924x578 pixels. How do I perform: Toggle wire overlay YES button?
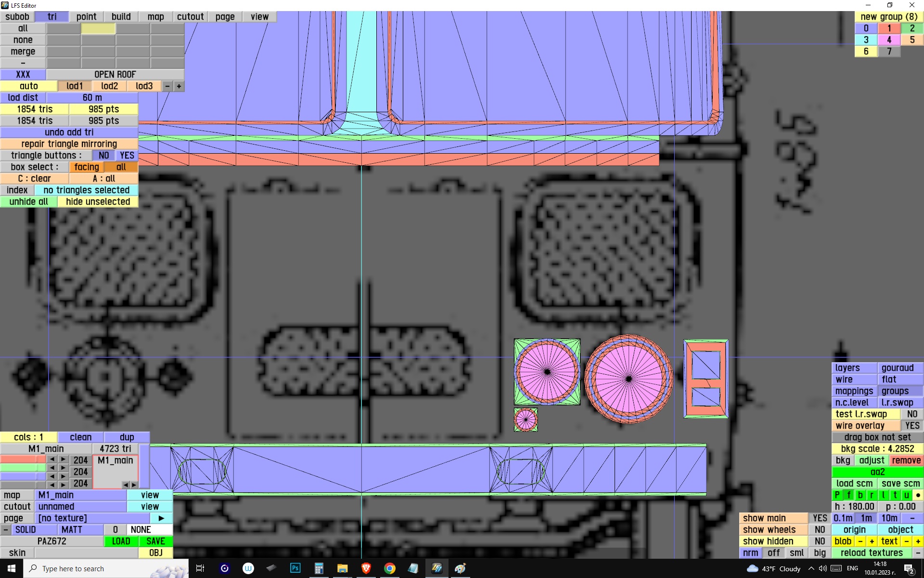point(911,425)
